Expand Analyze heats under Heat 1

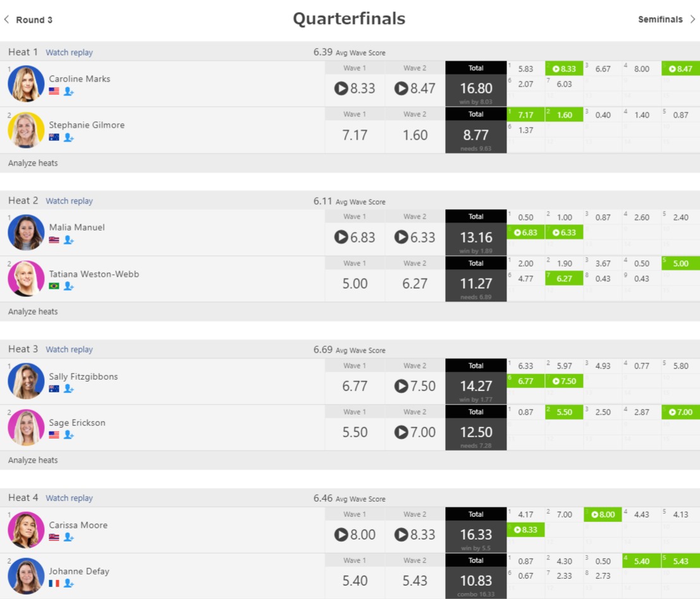coord(33,163)
